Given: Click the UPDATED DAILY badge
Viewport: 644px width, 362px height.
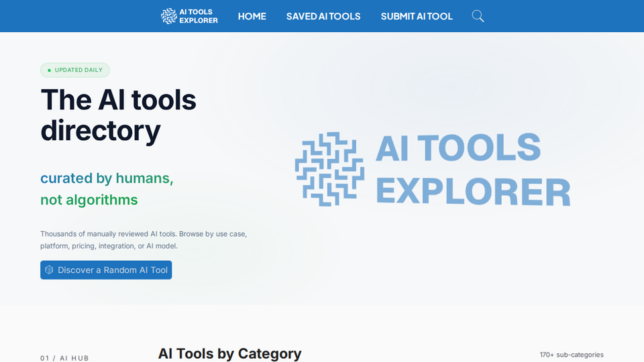Looking at the screenshot, I should pyautogui.click(x=74, y=70).
